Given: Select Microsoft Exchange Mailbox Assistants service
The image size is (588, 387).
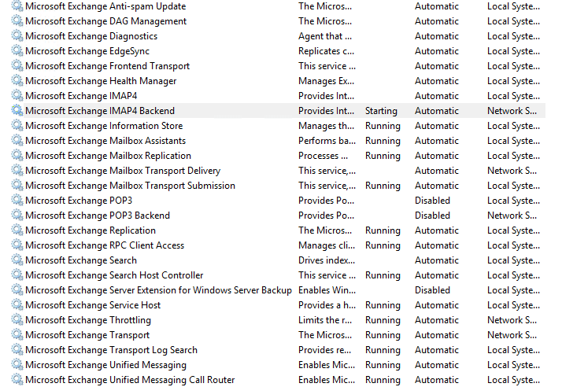Looking at the screenshot, I should pyautogui.click(x=105, y=141).
